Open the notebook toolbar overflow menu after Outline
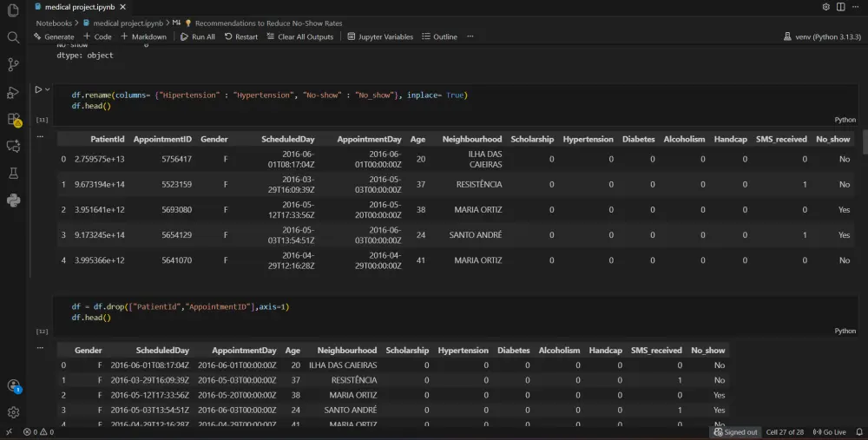 [470, 37]
